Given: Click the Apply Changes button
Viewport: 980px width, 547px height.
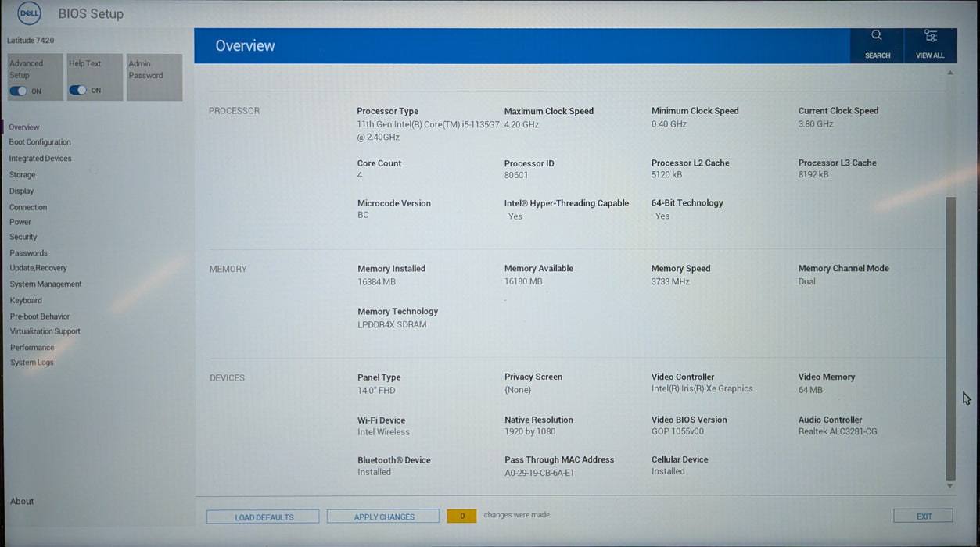Looking at the screenshot, I should [x=383, y=517].
